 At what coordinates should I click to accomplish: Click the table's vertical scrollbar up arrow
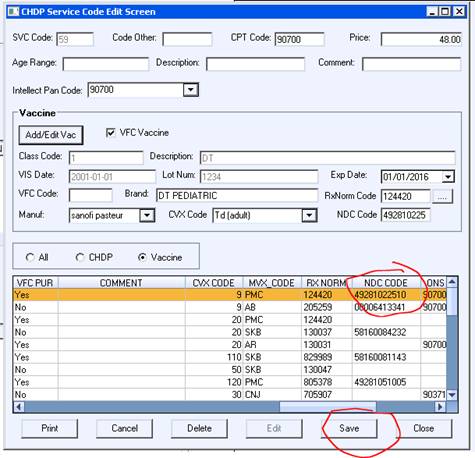[452, 282]
